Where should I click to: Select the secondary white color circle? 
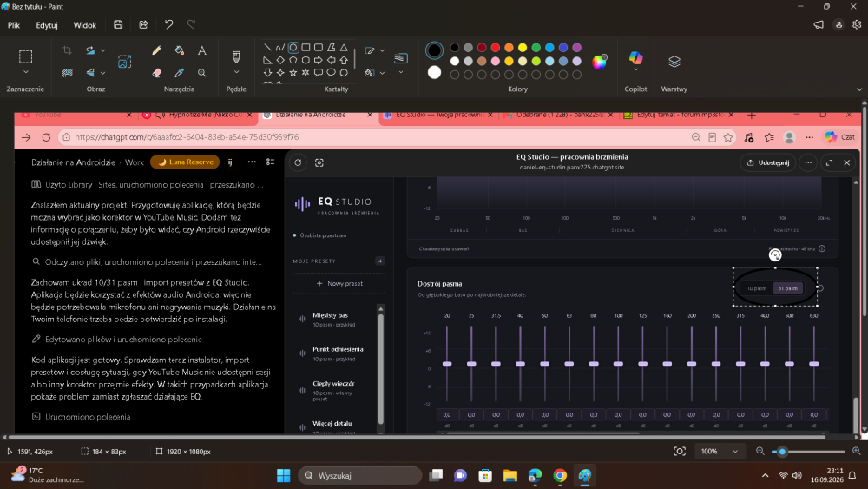[435, 72]
